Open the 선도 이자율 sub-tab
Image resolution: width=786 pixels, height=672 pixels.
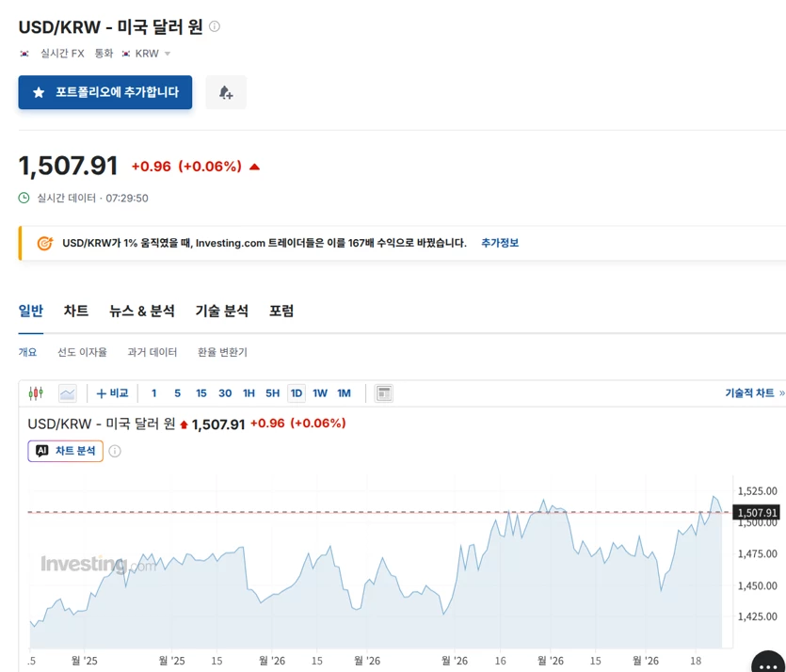82,352
